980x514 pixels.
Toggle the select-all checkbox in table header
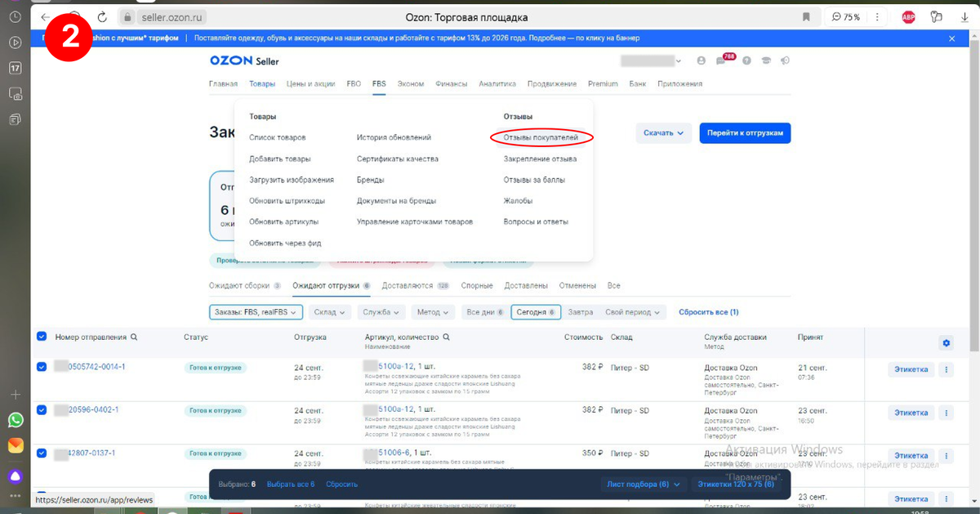point(42,336)
